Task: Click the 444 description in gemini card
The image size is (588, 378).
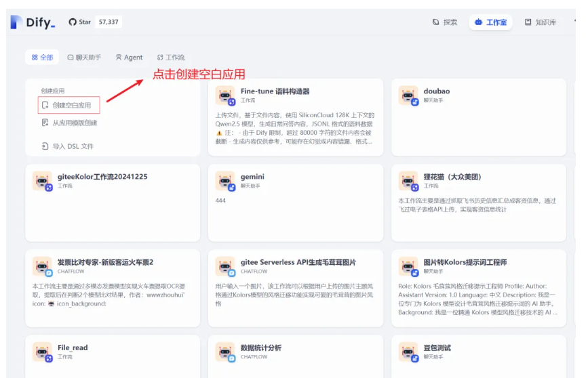Action: point(220,201)
